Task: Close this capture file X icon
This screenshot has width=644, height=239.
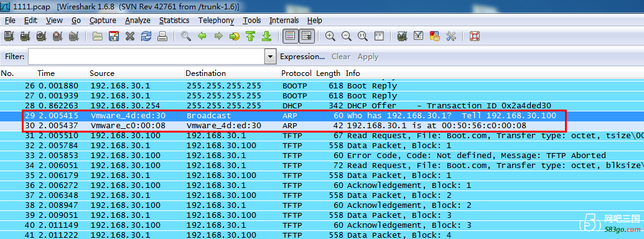Action: pos(130,36)
